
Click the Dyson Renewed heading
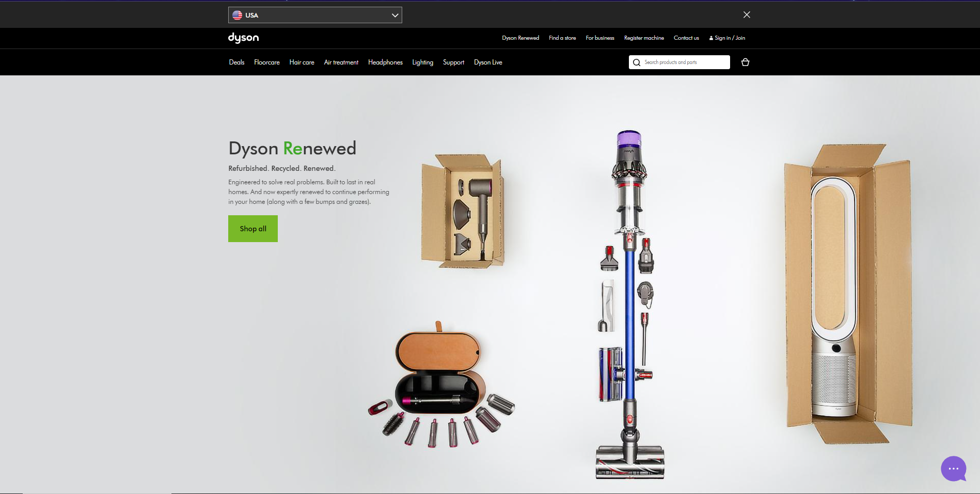pyautogui.click(x=292, y=148)
